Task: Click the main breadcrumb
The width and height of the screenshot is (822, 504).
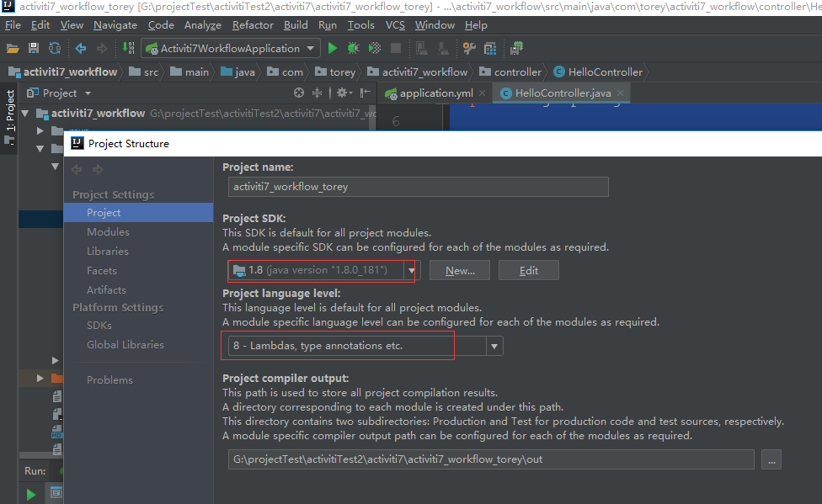Action: (x=189, y=72)
